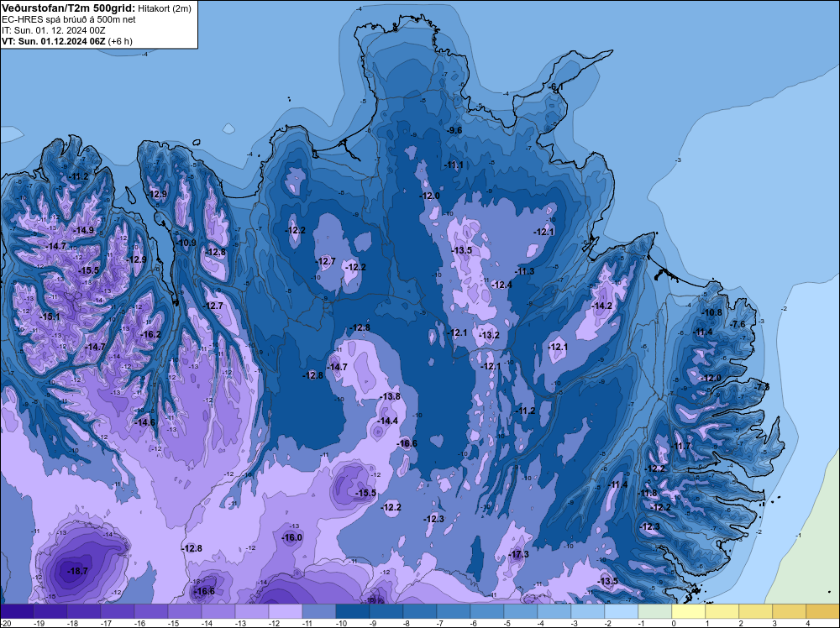The image size is (840, 628).
Task: Click the -11.3 temperature value
Action: (x=524, y=271)
